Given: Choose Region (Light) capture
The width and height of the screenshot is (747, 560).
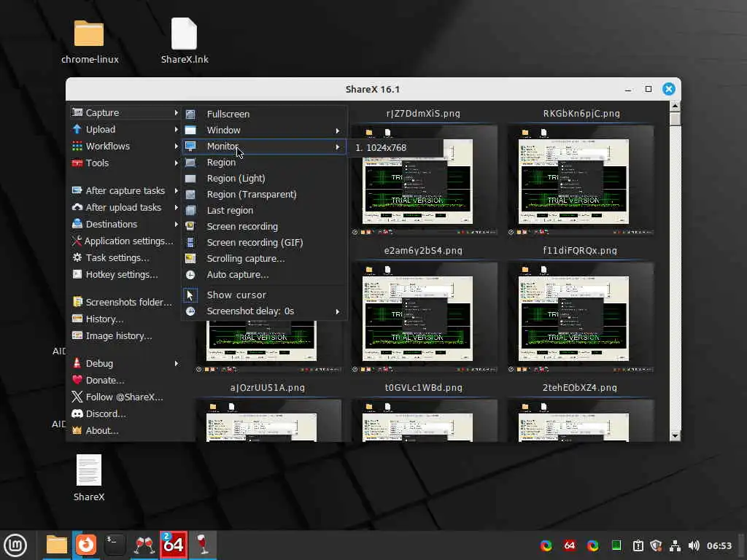Looking at the screenshot, I should 264,179.
